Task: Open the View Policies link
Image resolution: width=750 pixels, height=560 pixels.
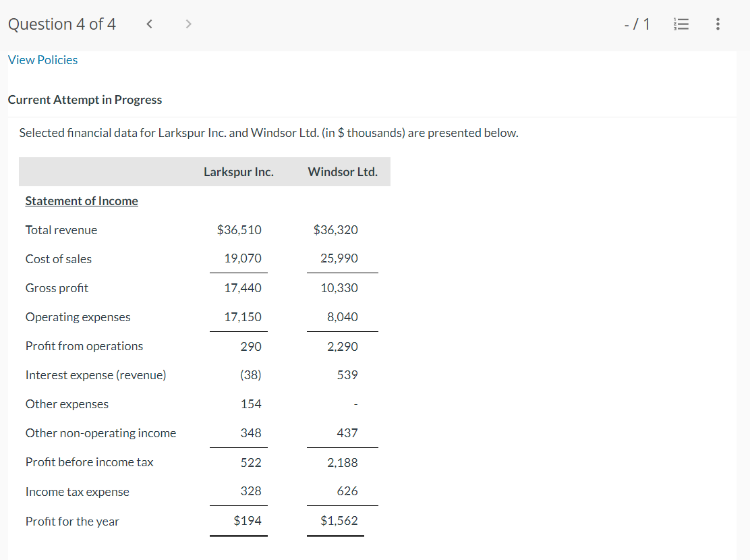Action: click(x=42, y=59)
